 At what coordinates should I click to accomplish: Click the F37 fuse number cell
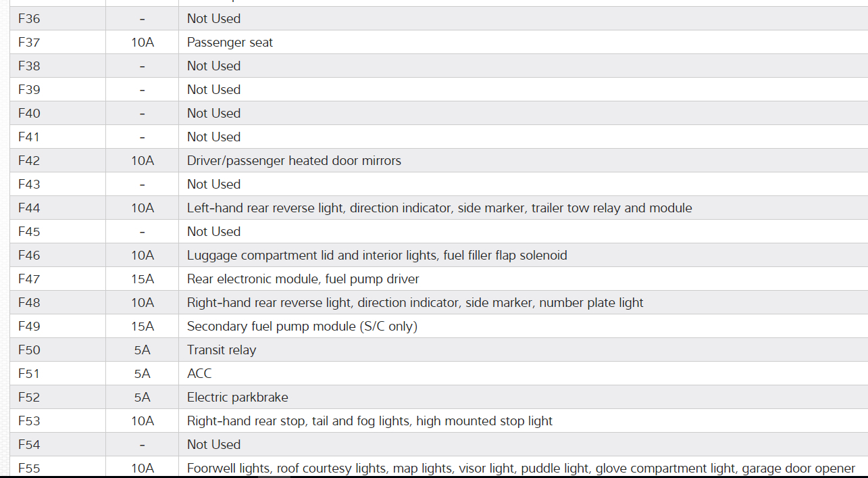(x=29, y=43)
